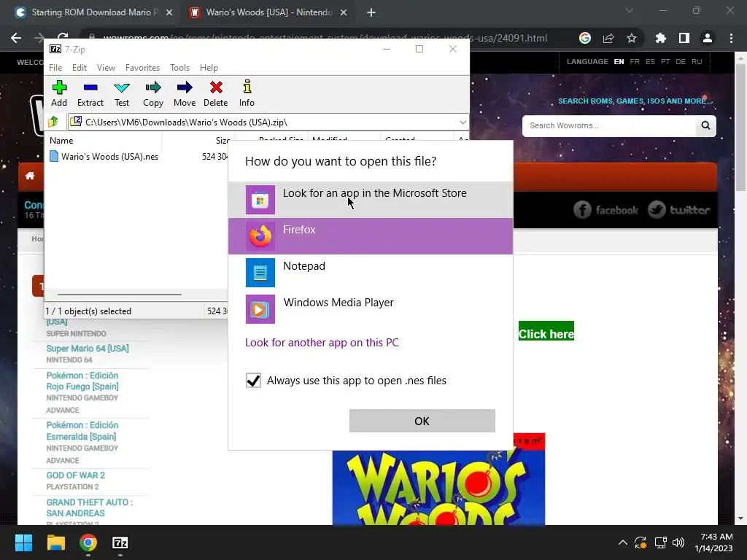Image resolution: width=747 pixels, height=560 pixels.
Task: Select Firefox to open the file
Action: coord(371,236)
